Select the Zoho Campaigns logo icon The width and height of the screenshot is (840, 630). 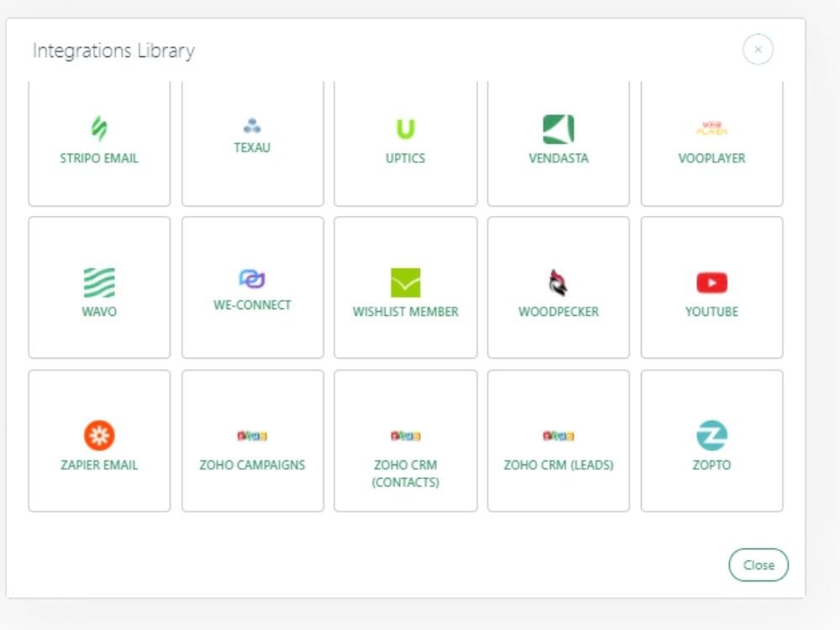[x=252, y=436]
